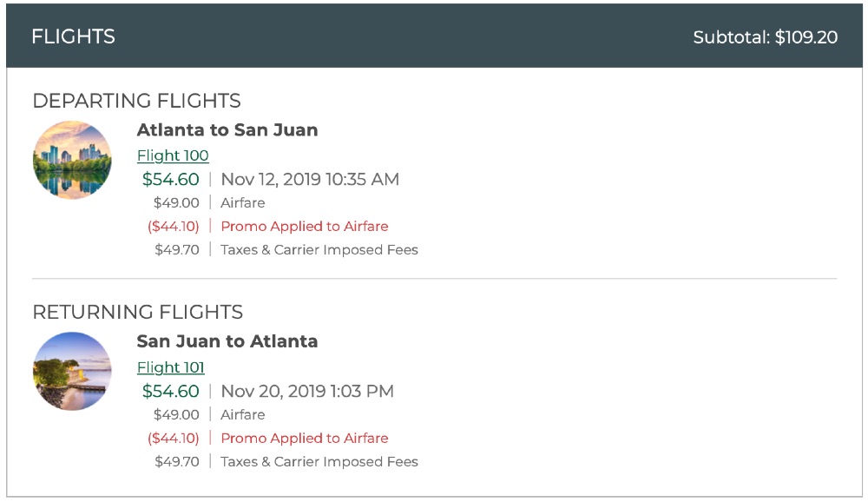
Task: Select the Atlanta to San Juan heading
Action: point(227,130)
